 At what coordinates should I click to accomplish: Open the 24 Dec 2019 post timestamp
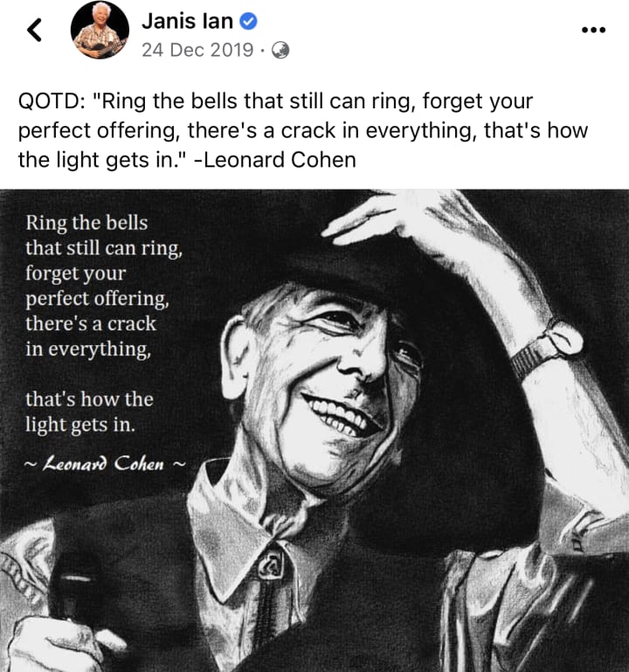coord(197,50)
